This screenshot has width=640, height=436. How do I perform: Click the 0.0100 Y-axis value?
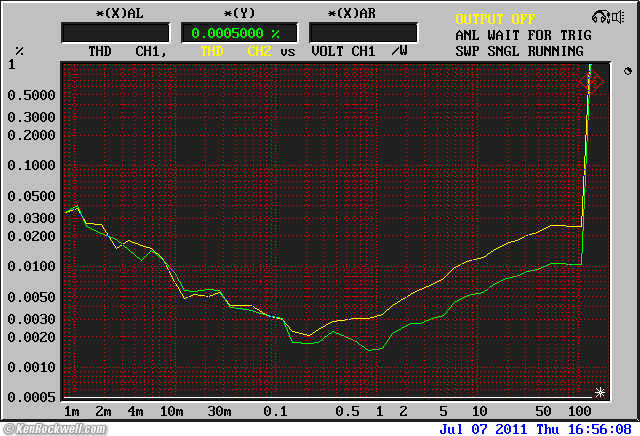[31, 267]
